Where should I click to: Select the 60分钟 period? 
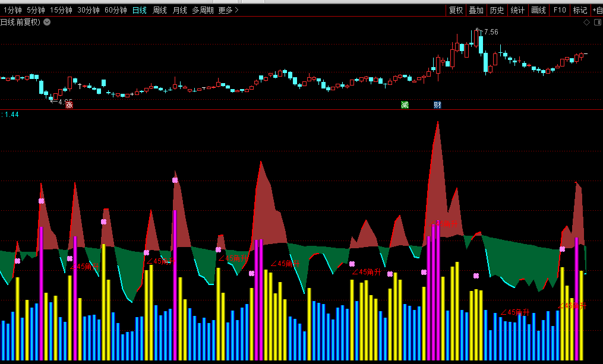click(x=115, y=10)
